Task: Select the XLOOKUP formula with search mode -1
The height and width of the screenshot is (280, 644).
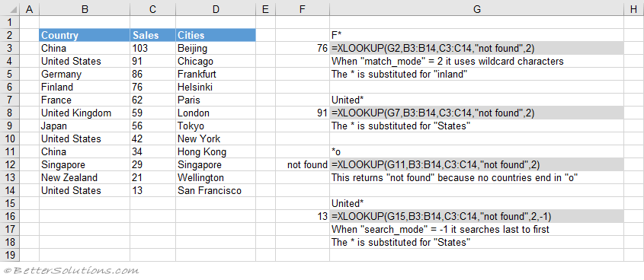Action: [476, 216]
